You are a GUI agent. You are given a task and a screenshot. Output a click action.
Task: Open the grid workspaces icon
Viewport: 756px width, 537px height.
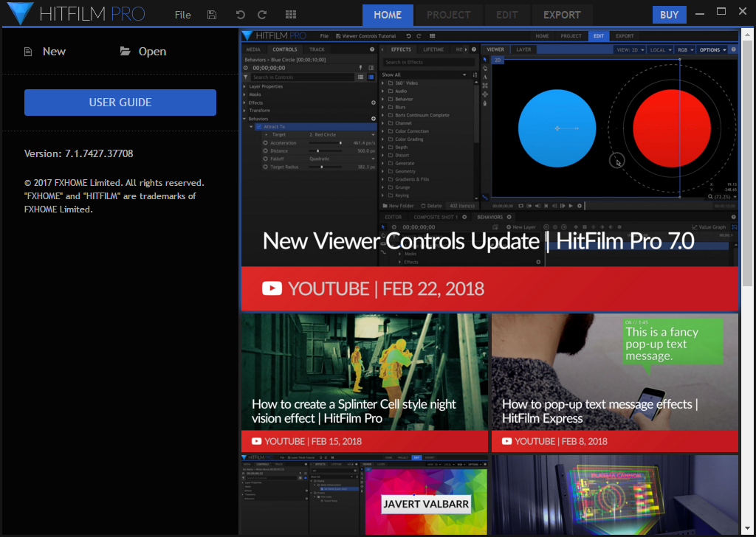[291, 15]
